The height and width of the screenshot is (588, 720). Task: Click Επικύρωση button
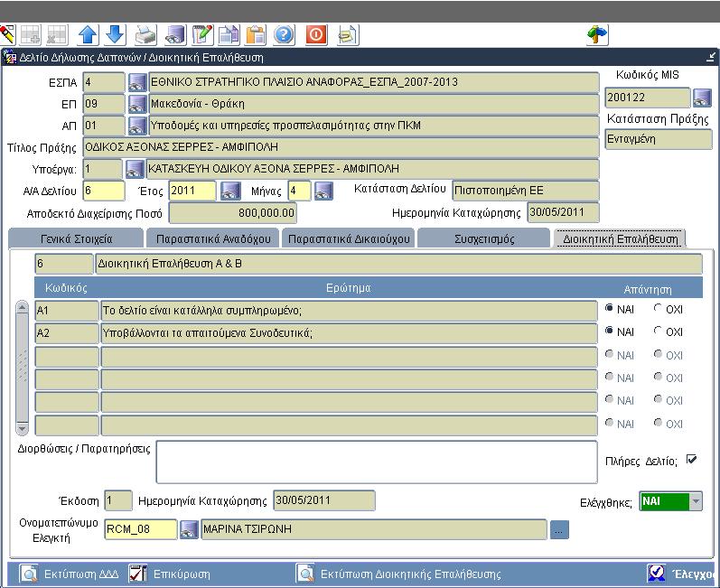coord(170,574)
